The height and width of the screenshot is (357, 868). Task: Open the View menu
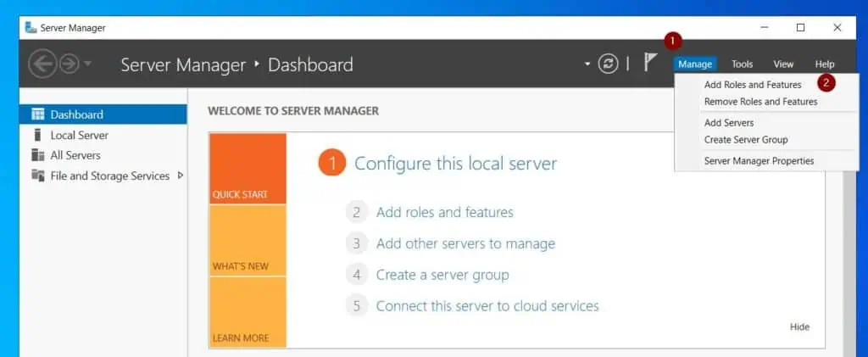pos(783,64)
